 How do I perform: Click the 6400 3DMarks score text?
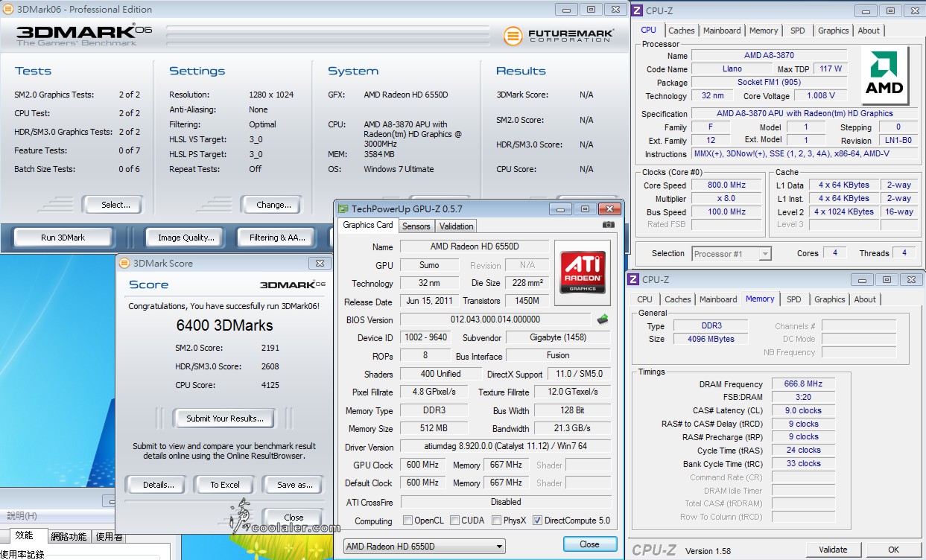[x=224, y=325]
